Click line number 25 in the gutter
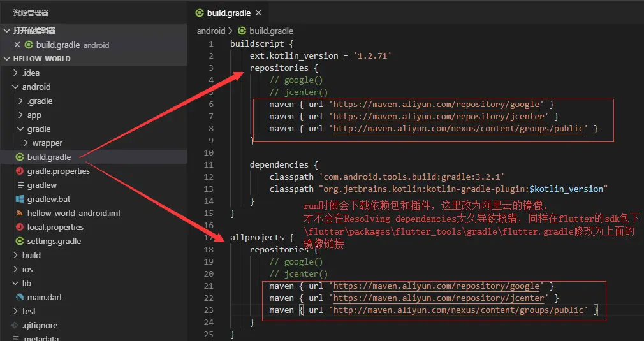Viewport: 644px width, 341px height. 209,335
